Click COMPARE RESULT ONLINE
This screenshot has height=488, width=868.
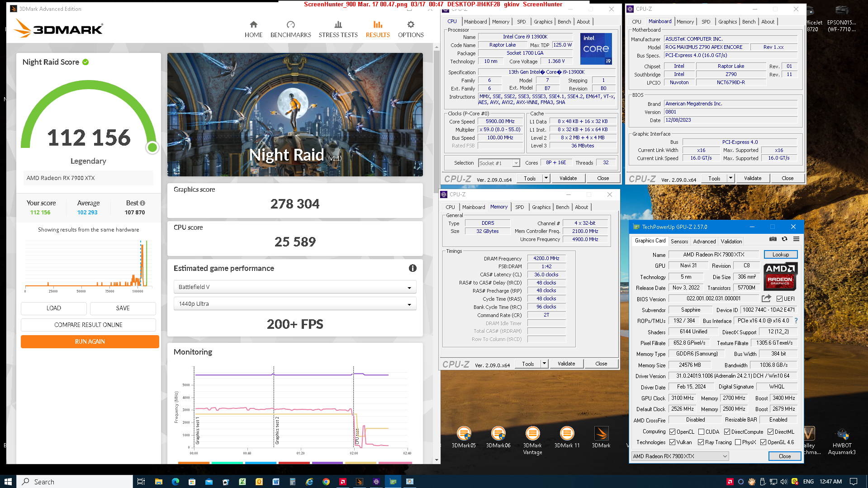[x=88, y=325]
